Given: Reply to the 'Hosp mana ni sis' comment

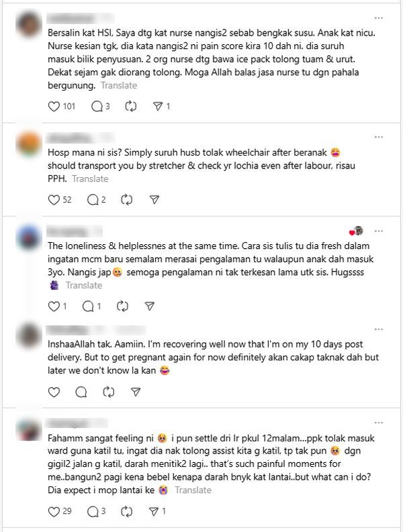Looking at the screenshot, I should [93, 200].
